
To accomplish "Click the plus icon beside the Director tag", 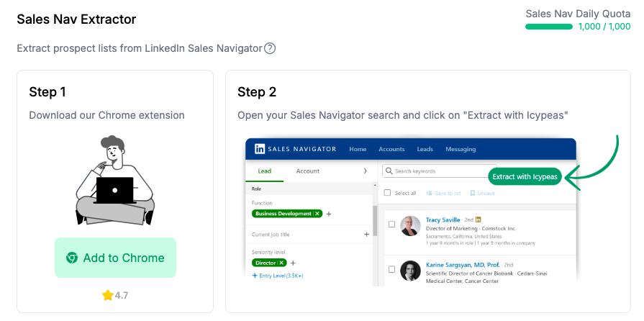I will tap(293, 263).
